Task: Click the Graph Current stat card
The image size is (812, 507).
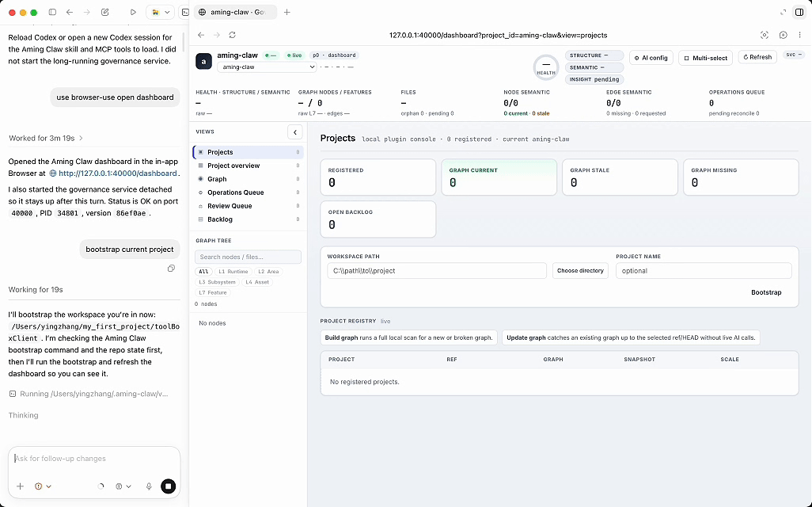Action: [x=499, y=177]
